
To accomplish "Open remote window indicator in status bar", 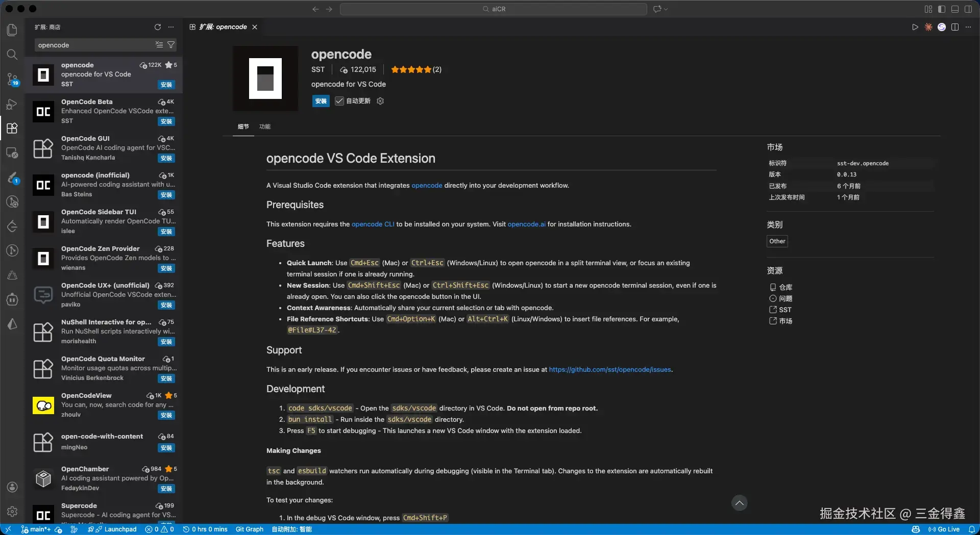I will pyautogui.click(x=8, y=529).
